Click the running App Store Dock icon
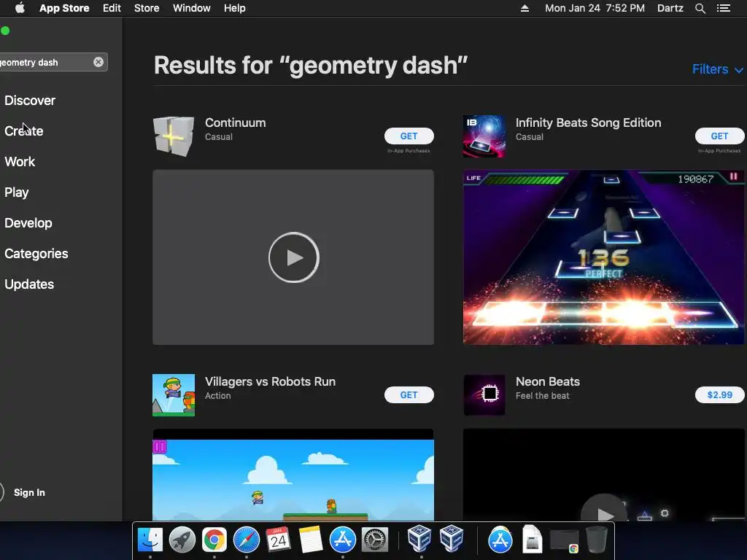747x560 pixels. [343, 540]
